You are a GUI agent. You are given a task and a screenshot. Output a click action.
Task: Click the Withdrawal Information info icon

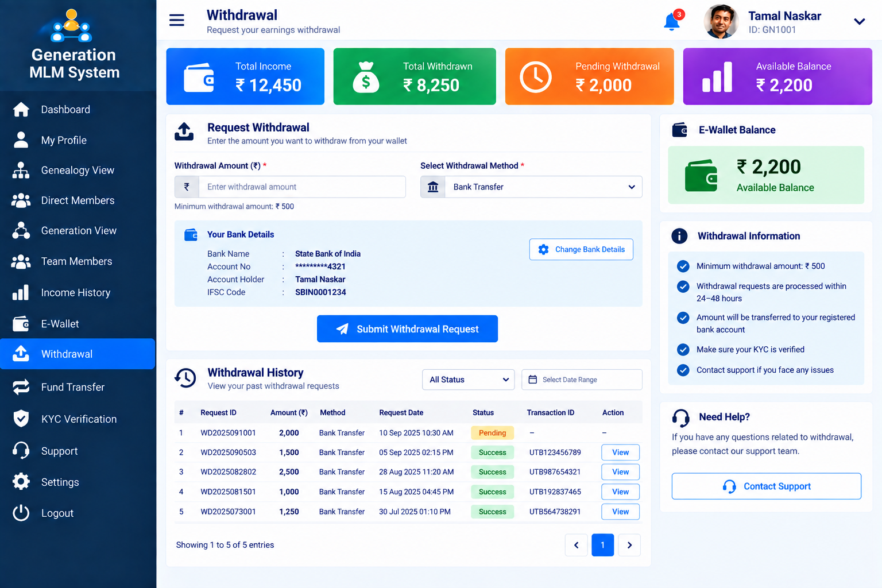(679, 236)
